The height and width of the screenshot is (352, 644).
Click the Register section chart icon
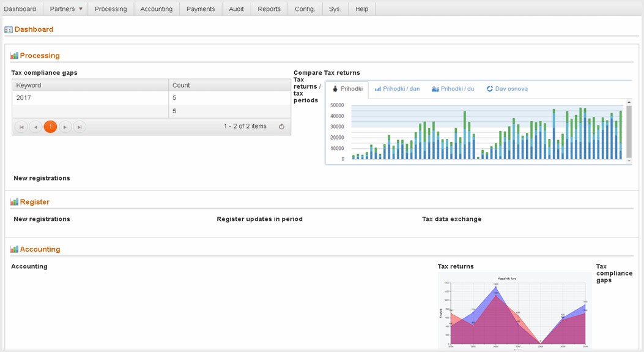click(x=14, y=202)
